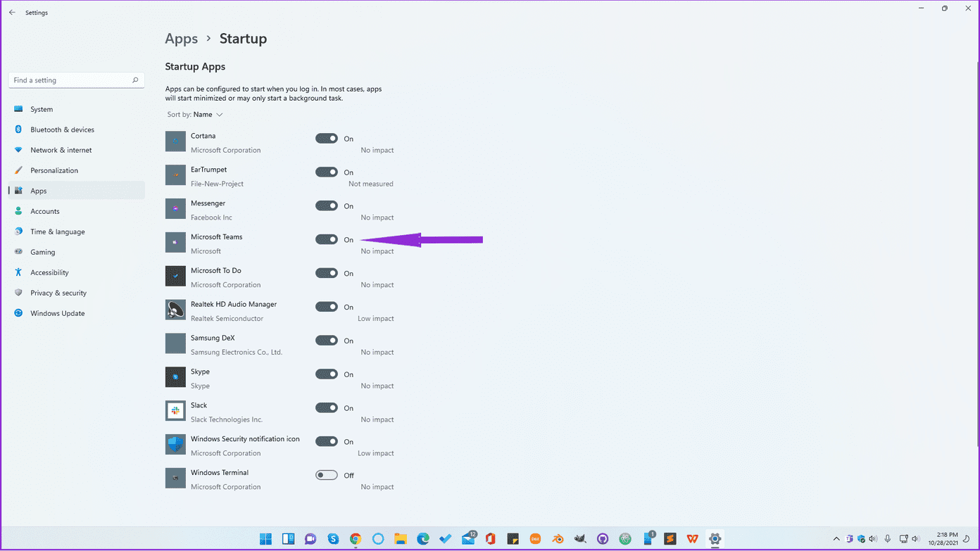Launch Office from the taskbar
980x551 pixels.
coord(491,539)
